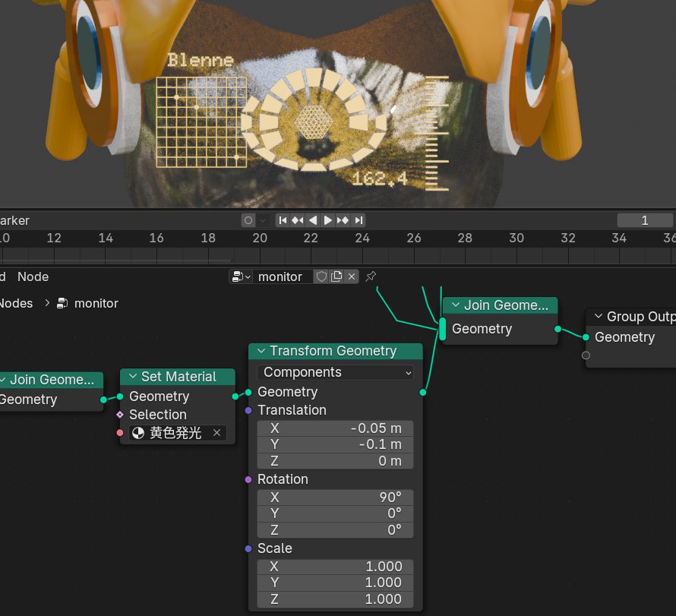Click the Rotation X 90° field
The height and width of the screenshot is (616, 676).
[335, 497]
